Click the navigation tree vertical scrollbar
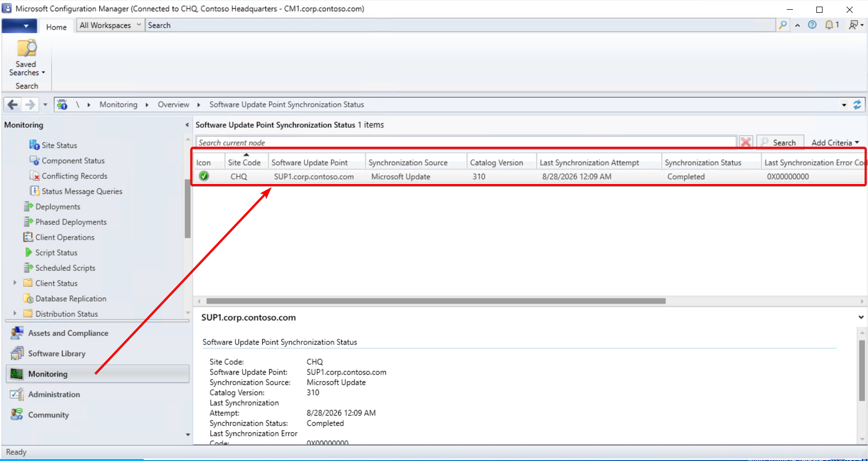 click(187, 209)
